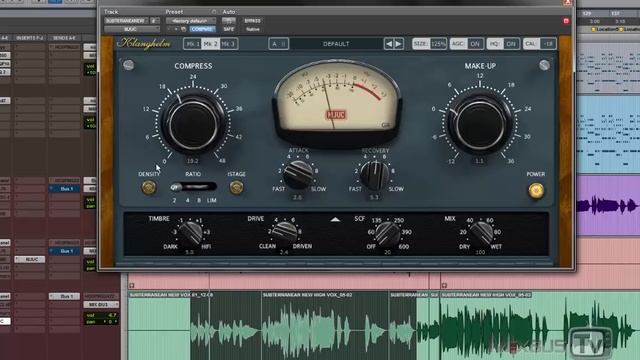This screenshot has width=640, height=360.
Task: Click the SENDS A-E column header
Action: click(64, 38)
